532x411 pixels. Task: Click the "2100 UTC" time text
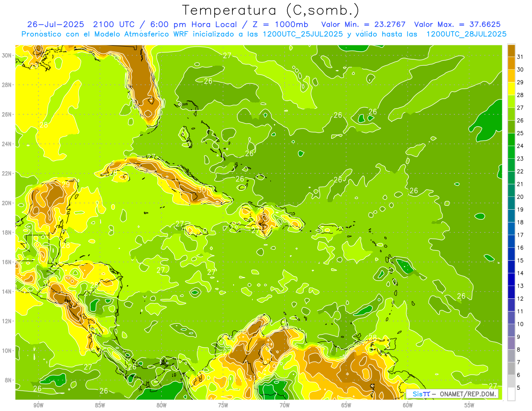[x=114, y=24]
